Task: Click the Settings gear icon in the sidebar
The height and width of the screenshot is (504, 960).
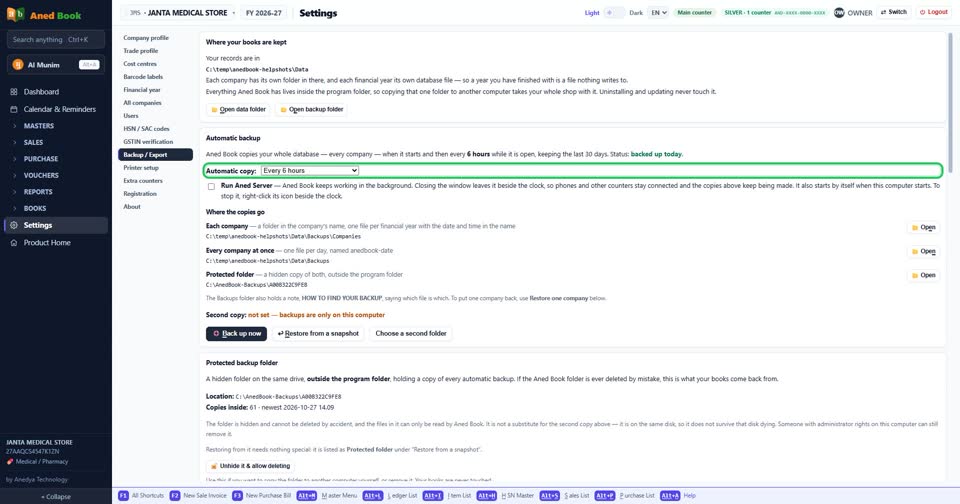Action: coord(13,225)
